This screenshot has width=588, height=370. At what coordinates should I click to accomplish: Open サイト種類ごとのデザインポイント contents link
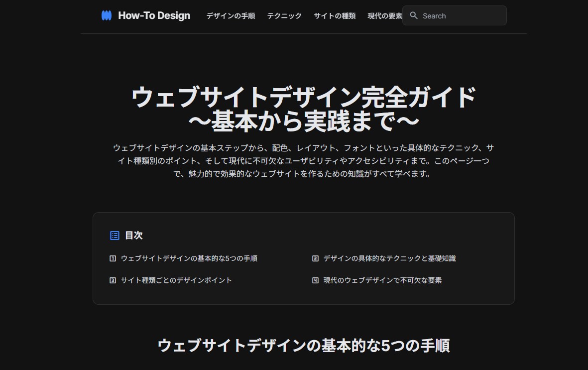coord(177,280)
